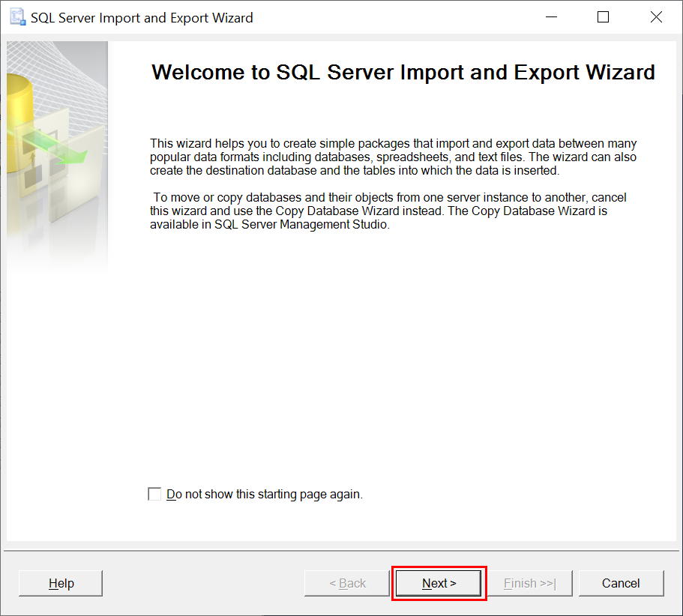
Task: Click the 'Welcome to SQL Server Import and Export Wizard' heading
Action: point(403,72)
